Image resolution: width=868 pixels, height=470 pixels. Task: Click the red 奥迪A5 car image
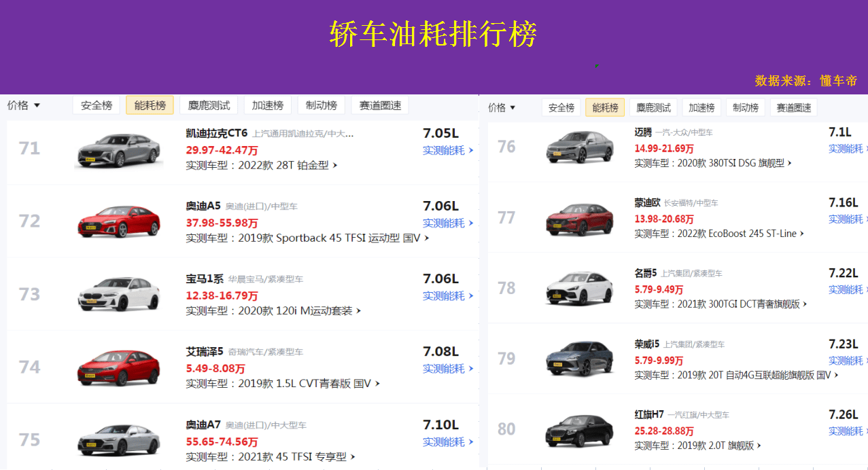pyautogui.click(x=119, y=221)
